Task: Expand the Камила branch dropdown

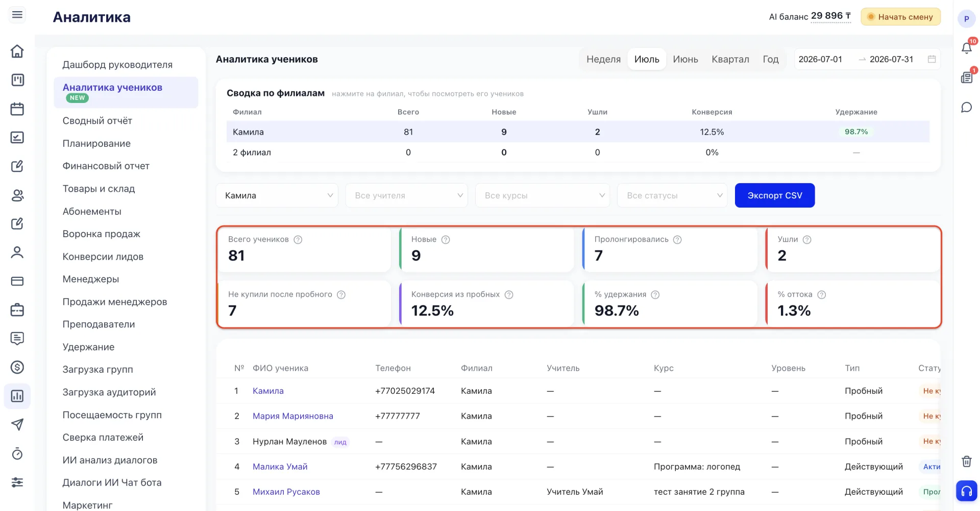Action: pos(277,195)
